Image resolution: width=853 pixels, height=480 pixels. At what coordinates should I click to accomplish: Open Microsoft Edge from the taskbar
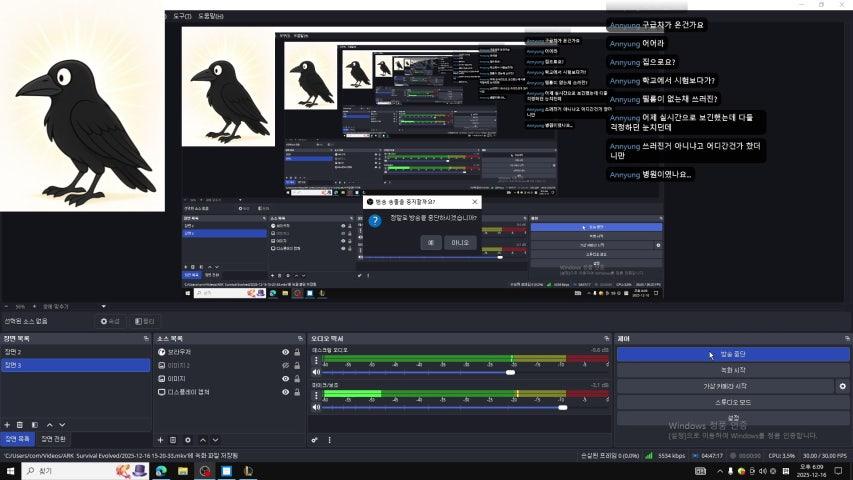(x=161, y=470)
